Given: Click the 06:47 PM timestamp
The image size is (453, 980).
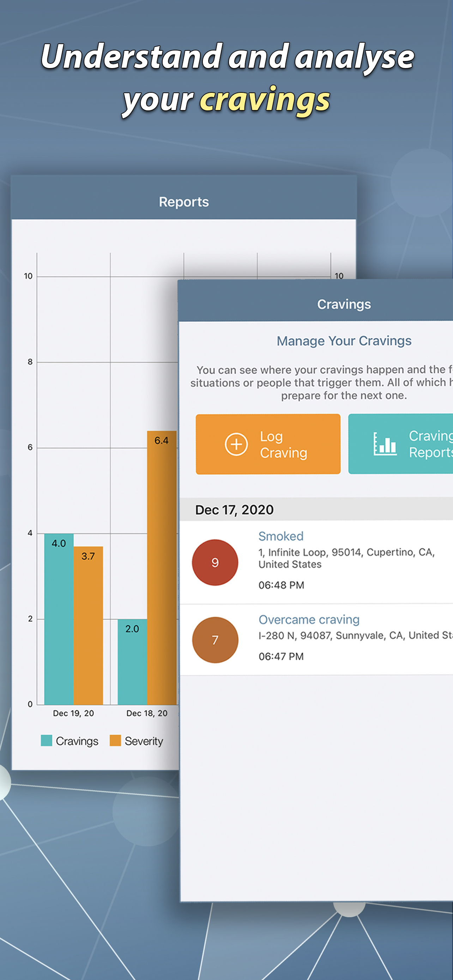Looking at the screenshot, I should (x=281, y=656).
